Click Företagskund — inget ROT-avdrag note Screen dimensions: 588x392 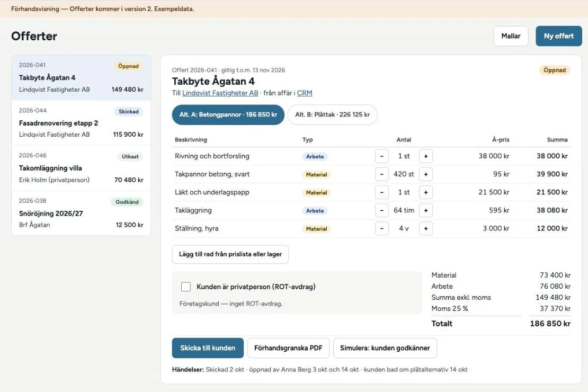click(230, 304)
